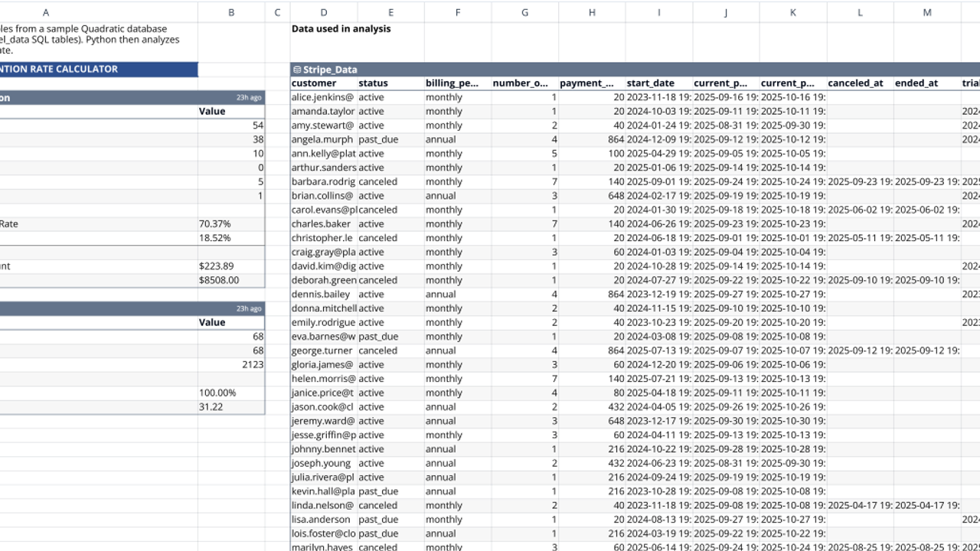Click the start_date table column header
Image resolution: width=980 pixels, height=551 pixels.
(659, 83)
